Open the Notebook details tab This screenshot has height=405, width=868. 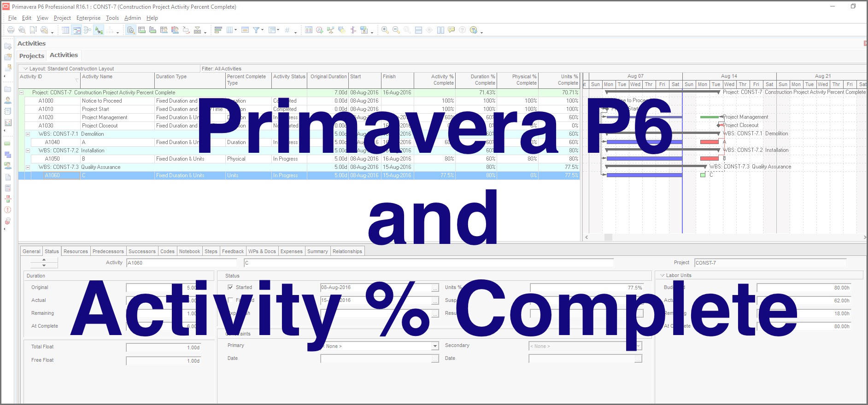[190, 251]
